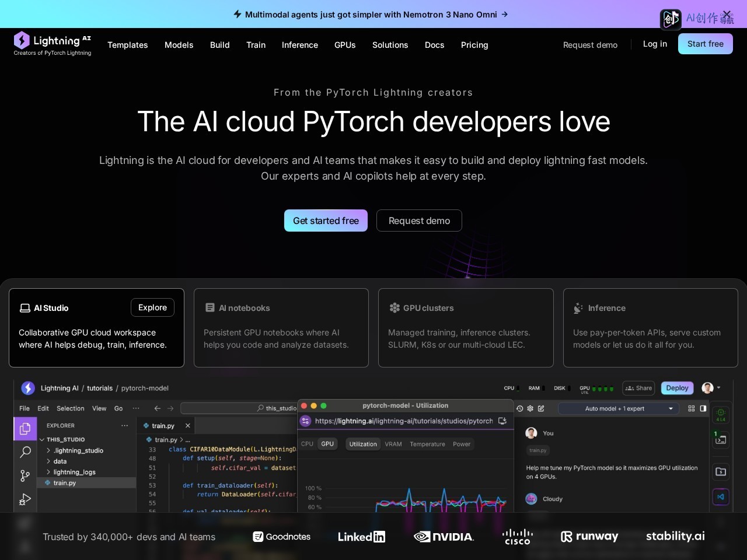Image resolution: width=747 pixels, height=560 pixels.
Task: Click the Share button in studio
Action: (x=638, y=388)
